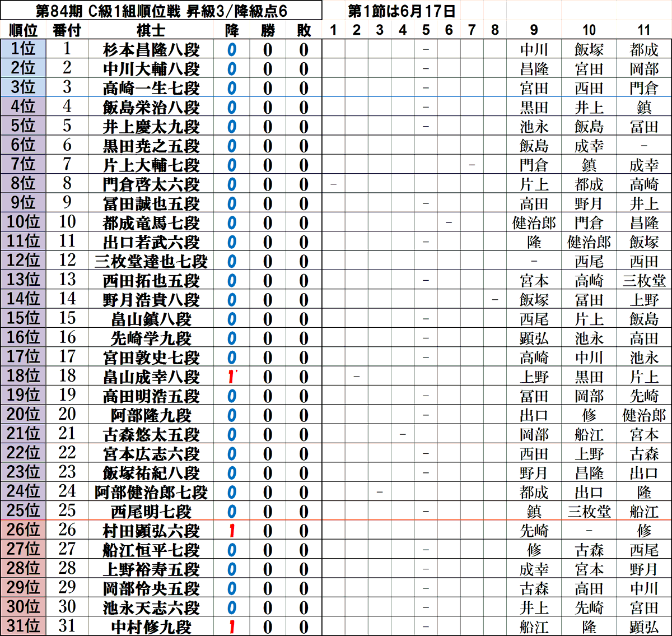Select player name 都成竜馬七段
Viewport: 672px width, 636px height.
click(x=151, y=223)
